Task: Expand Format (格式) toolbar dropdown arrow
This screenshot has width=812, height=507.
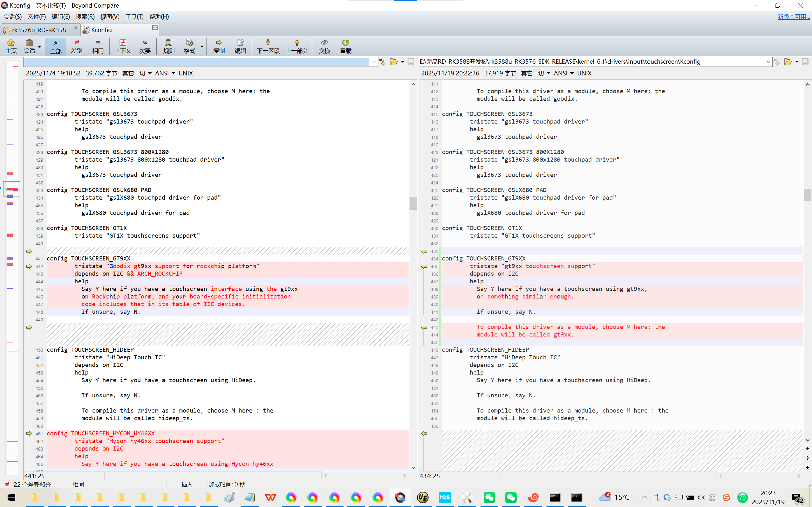Action: click(202, 46)
